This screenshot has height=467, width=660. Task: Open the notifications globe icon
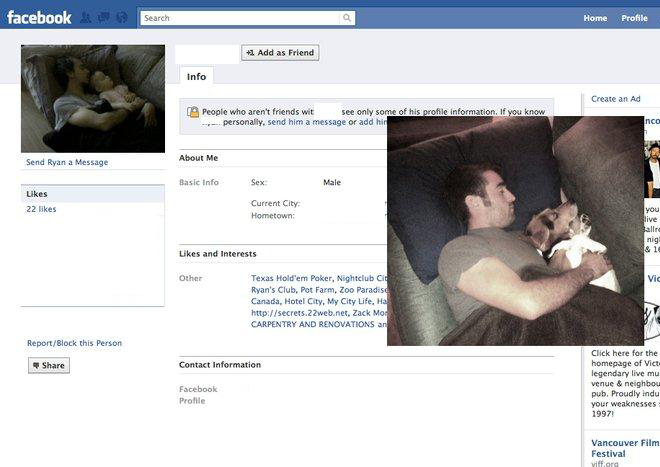pyautogui.click(x=122, y=18)
